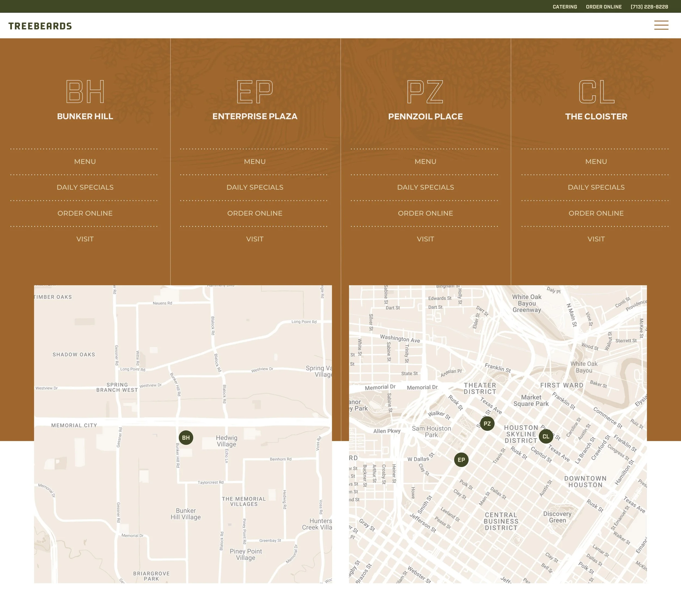Open Order Online in the top bar

pos(604,7)
